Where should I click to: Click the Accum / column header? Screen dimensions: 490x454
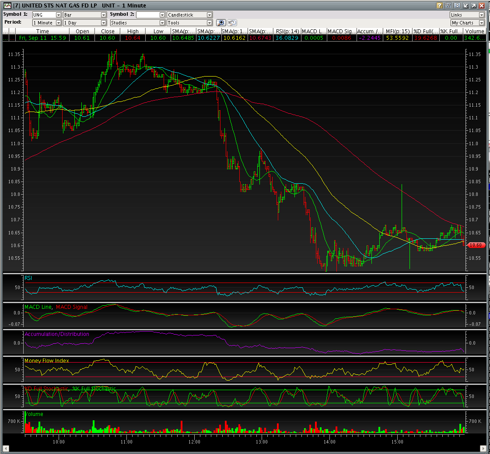(369, 31)
